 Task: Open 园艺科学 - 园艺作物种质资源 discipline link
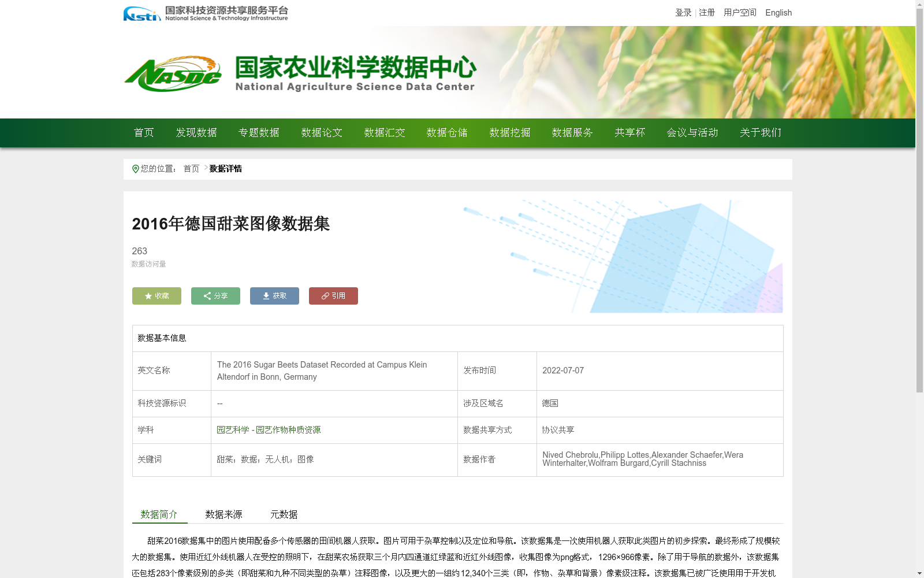point(269,430)
